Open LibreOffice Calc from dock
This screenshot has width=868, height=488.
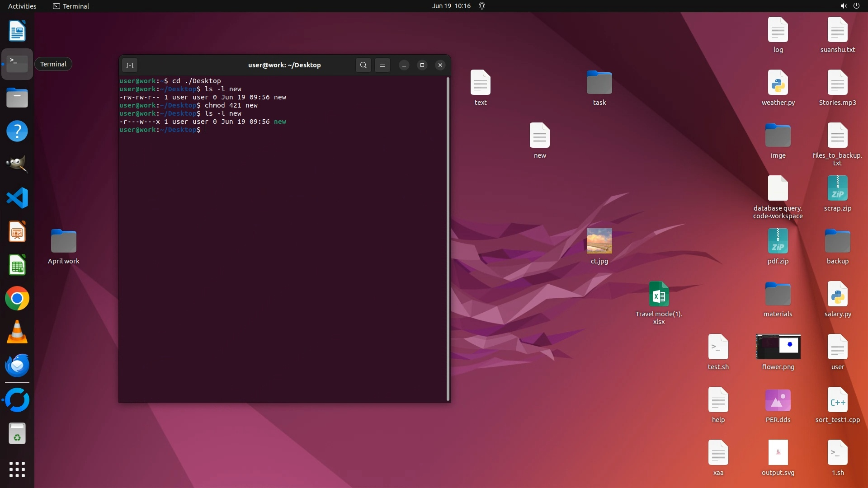(x=17, y=265)
